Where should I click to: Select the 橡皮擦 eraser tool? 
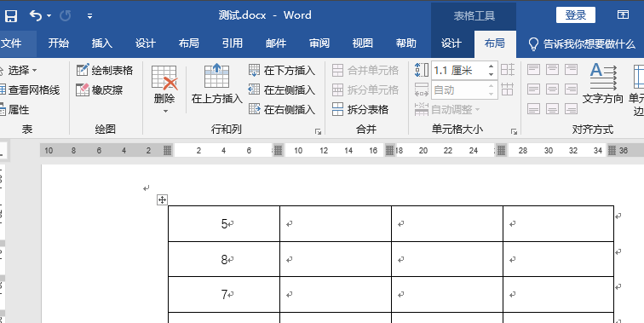click(100, 89)
